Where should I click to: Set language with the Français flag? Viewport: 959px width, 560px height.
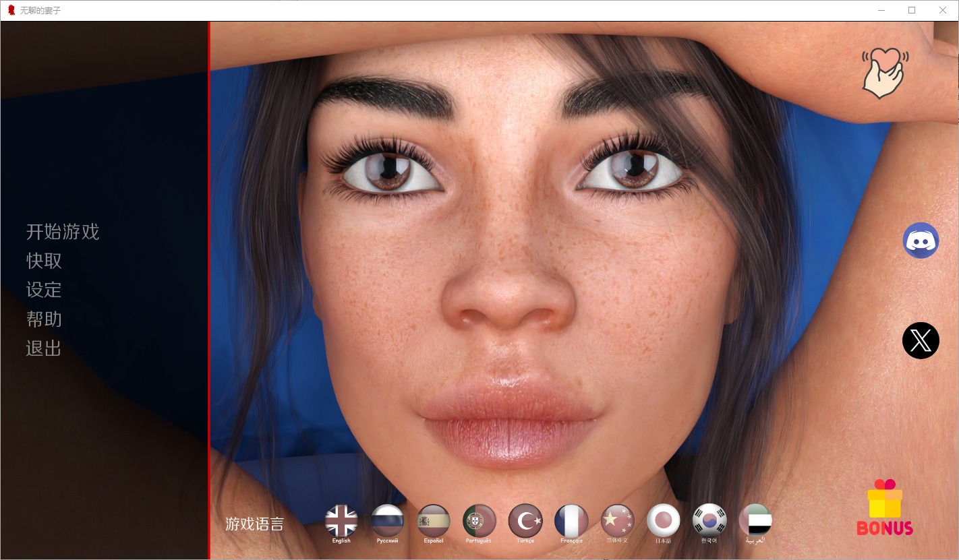[571, 521]
